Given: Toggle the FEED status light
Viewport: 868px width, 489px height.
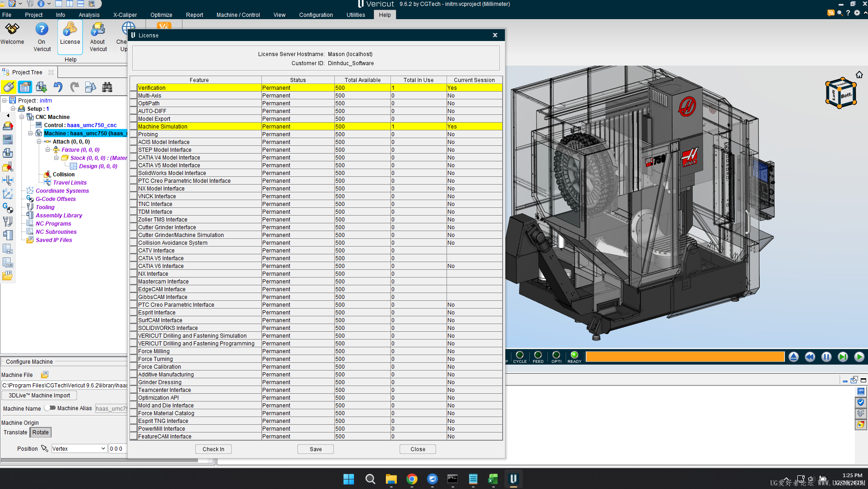Looking at the screenshot, I should coord(538,357).
